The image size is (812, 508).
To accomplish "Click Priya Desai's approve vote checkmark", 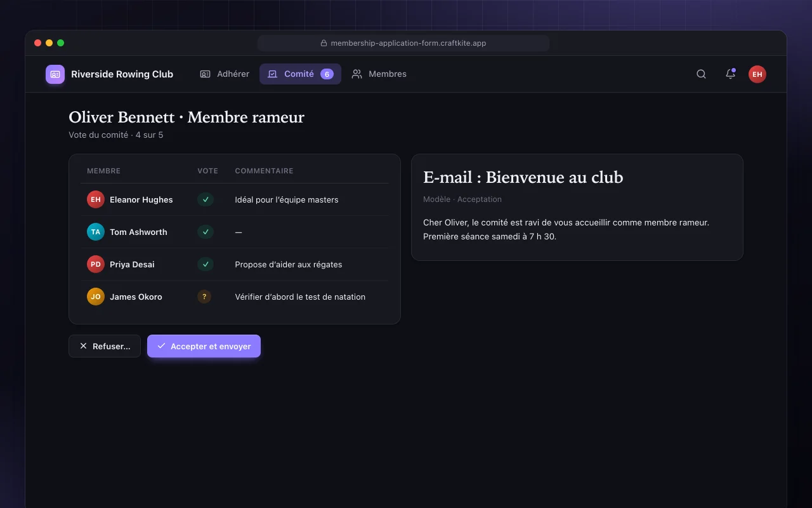I will pos(205,264).
